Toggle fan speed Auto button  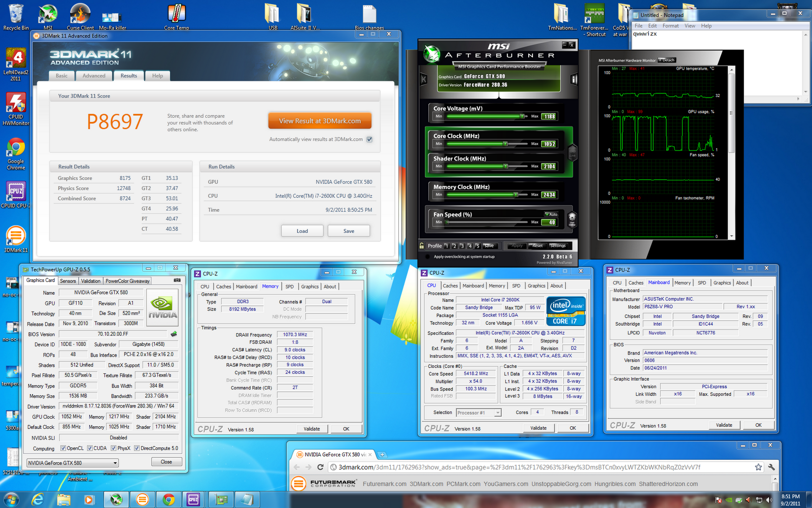pyautogui.click(x=551, y=214)
